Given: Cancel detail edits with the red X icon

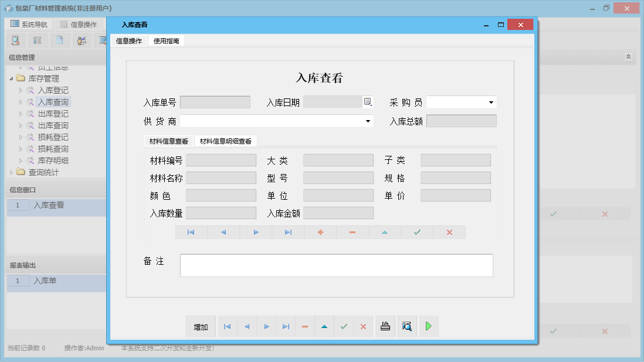Looking at the screenshot, I should click(449, 232).
